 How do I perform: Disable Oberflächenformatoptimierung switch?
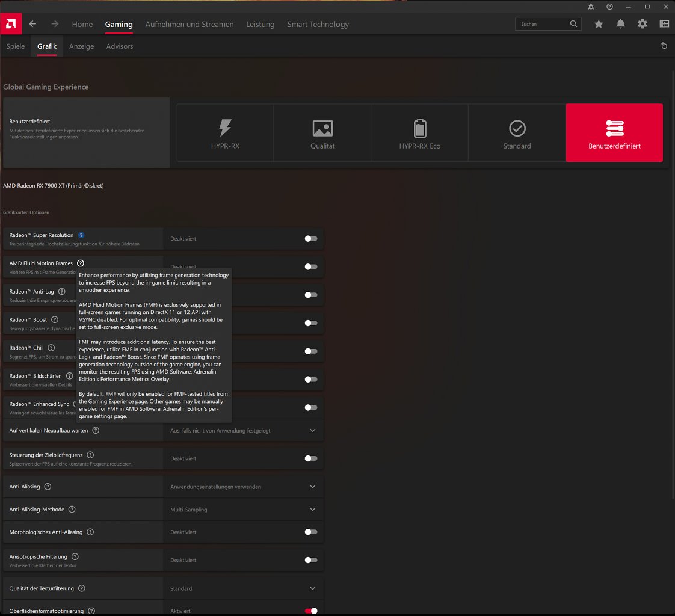pos(311,611)
